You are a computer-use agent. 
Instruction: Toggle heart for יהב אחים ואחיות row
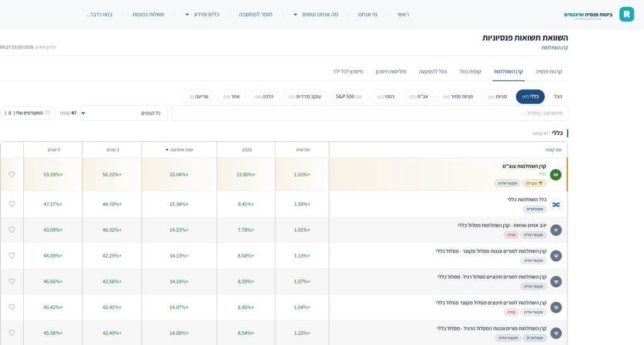coord(12,230)
